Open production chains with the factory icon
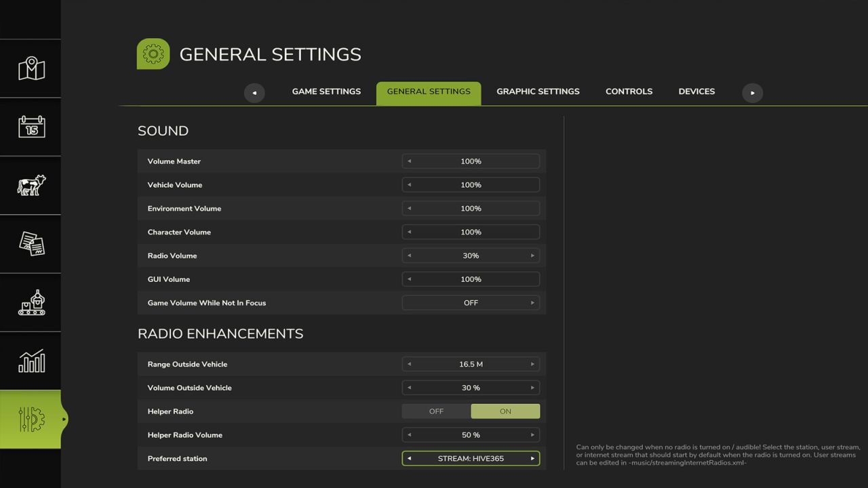This screenshot has width=868, height=488. point(31,302)
